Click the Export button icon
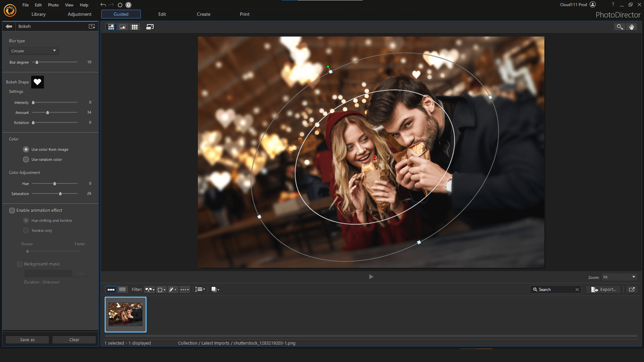The image size is (644, 362). tap(595, 290)
